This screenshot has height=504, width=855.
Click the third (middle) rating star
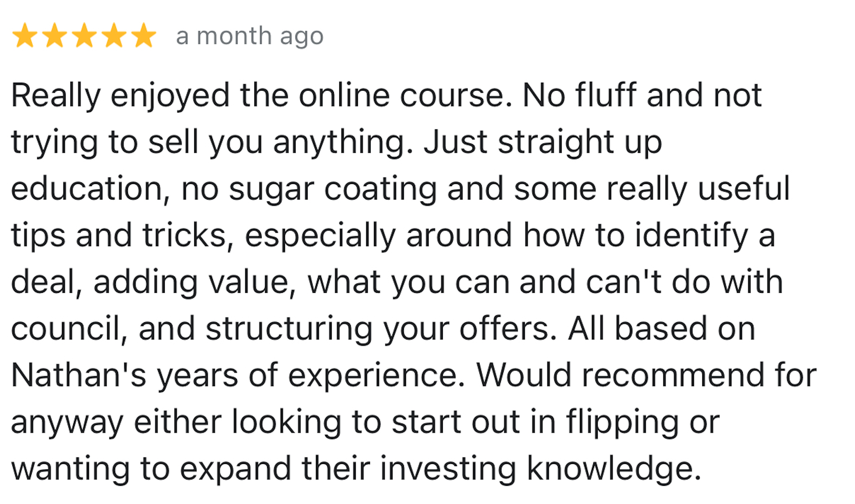[84, 35]
